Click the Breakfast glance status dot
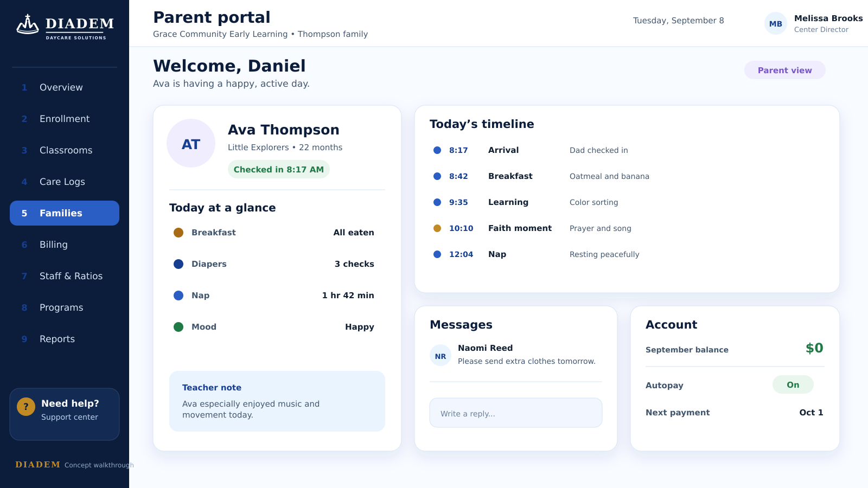 click(178, 233)
